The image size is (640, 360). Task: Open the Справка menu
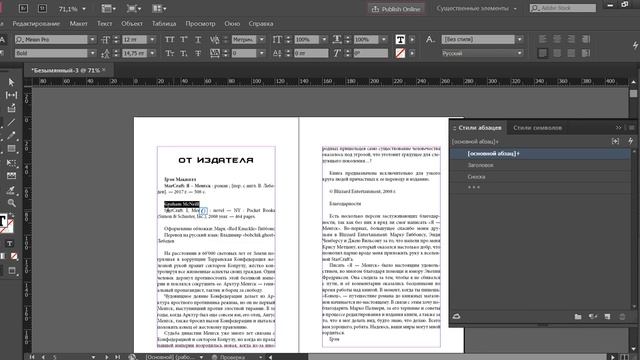pyautogui.click(x=261, y=24)
